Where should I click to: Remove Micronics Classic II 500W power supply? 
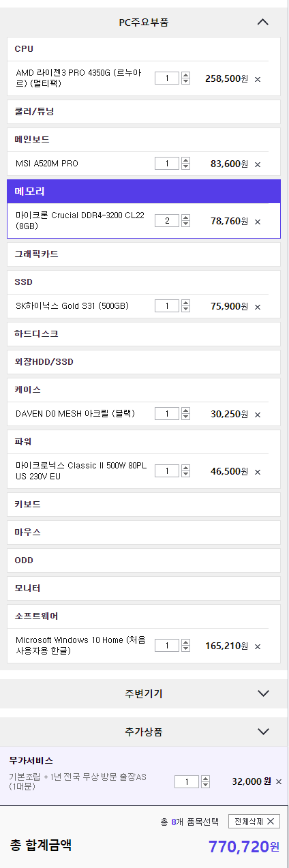[x=258, y=472]
